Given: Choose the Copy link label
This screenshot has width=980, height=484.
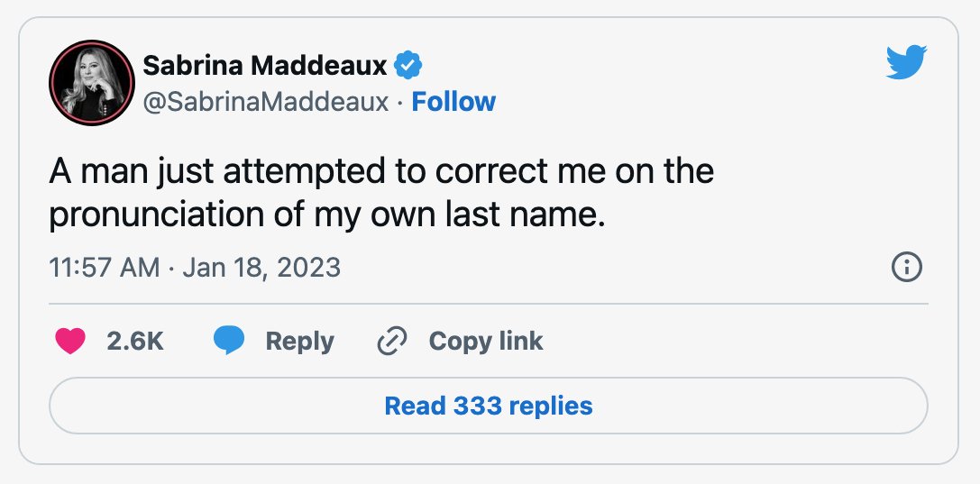Looking at the screenshot, I should pyautogui.click(x=486, y=341).
